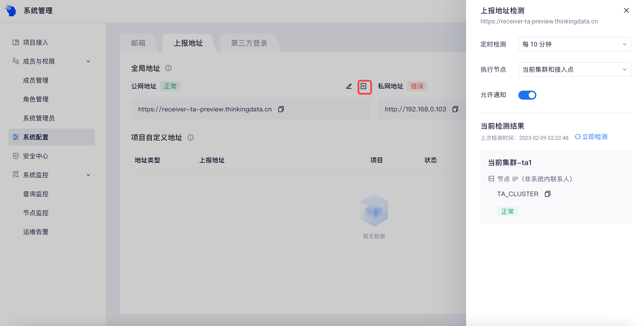The width and height of the screenshot is (644, 326).
Task: Select 运维告警 in the sidebar
Action: 36,231
